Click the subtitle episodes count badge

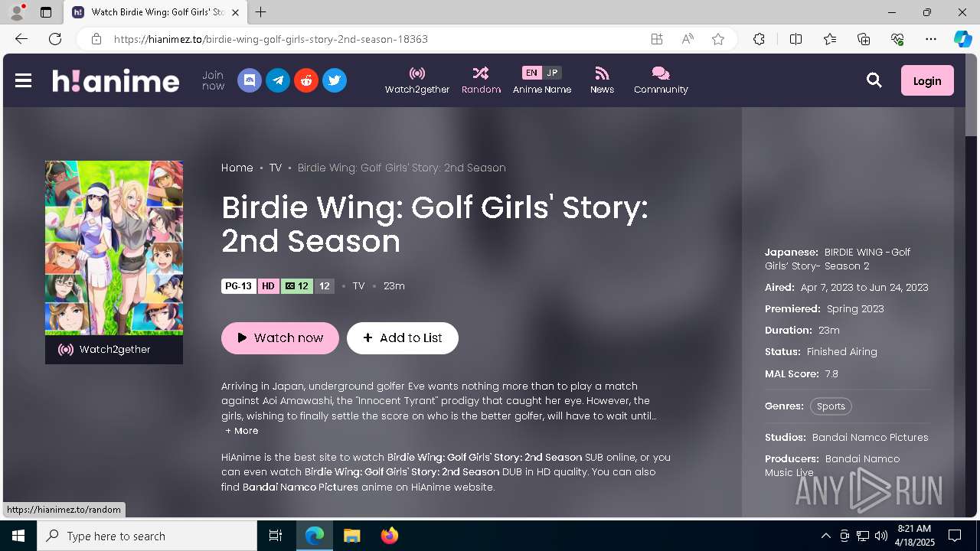point(296,286)
